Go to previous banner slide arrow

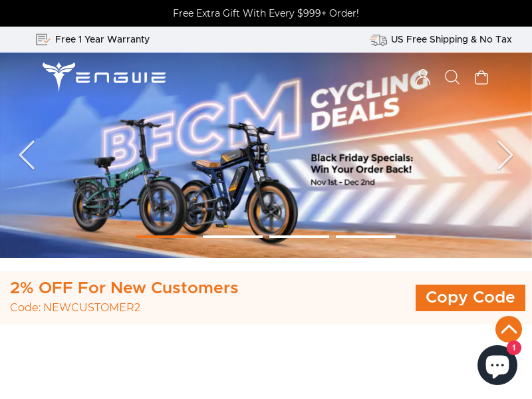point(27,155)
